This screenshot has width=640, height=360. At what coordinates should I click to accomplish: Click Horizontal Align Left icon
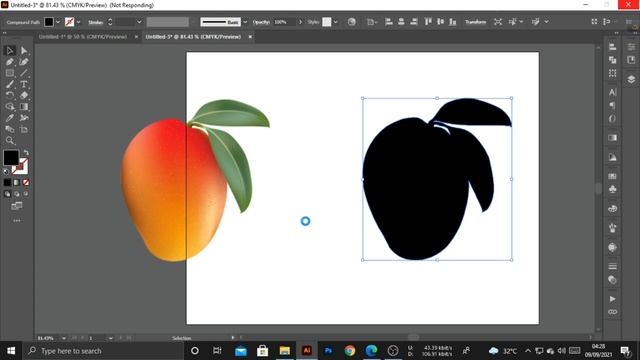pyautogui.click(x=389, y=22)
